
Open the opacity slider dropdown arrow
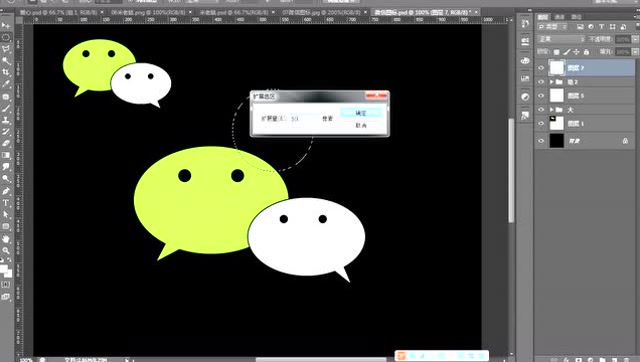coord(635,39)
